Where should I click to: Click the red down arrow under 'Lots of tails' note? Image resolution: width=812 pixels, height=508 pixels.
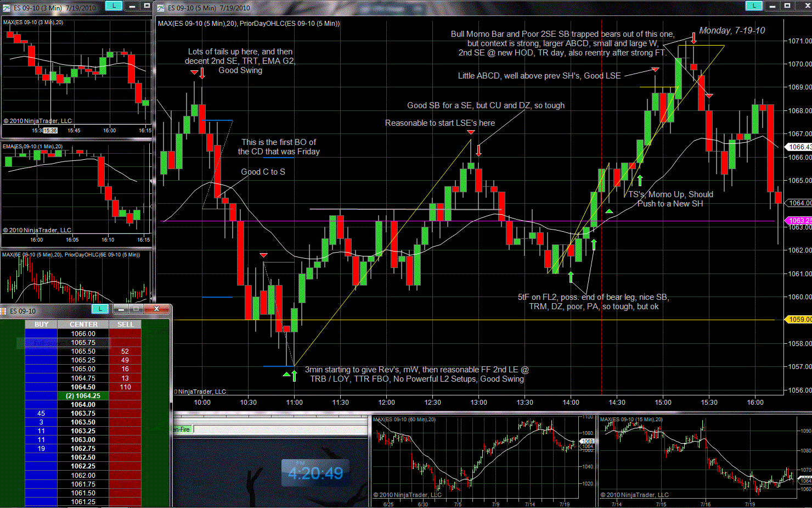click(x=202, y=73)
